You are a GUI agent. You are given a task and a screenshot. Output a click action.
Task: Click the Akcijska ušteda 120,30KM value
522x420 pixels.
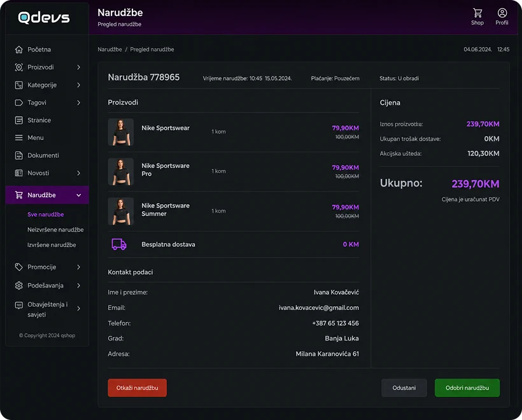coord(483,153)
